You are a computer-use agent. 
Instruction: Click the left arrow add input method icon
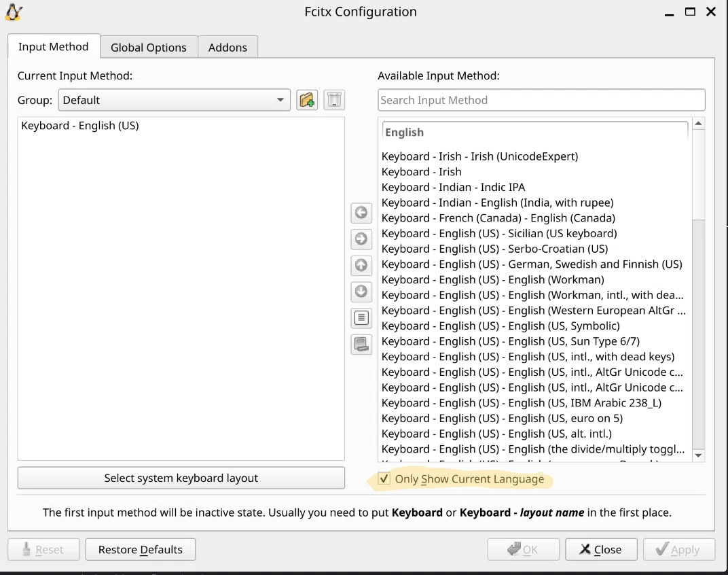point(361,213)
